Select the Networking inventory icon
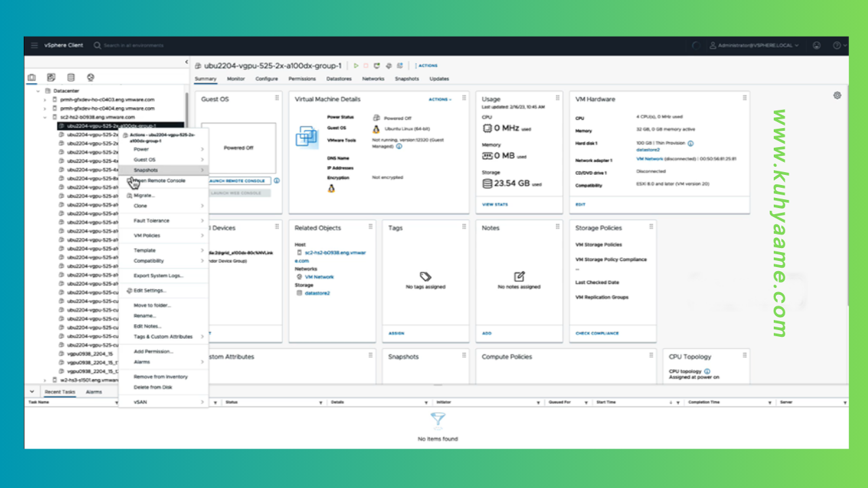 (90, 78)
